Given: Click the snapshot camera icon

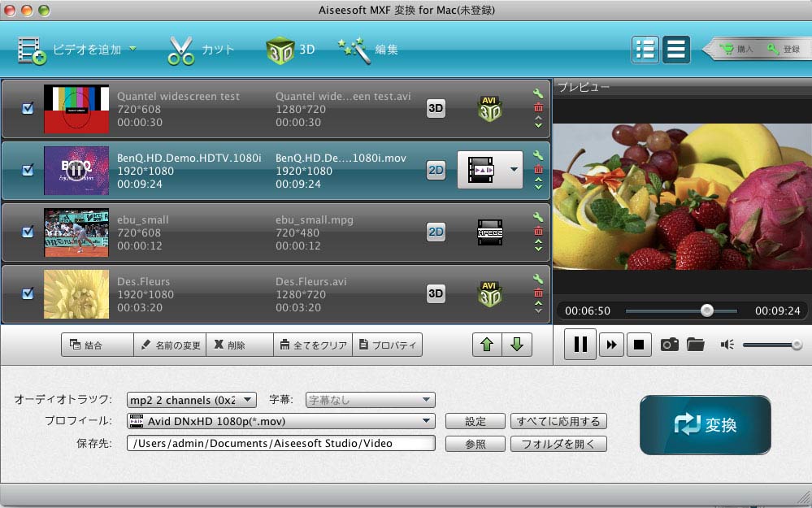Looking at the screenshot, I should [x=669, y=345].
